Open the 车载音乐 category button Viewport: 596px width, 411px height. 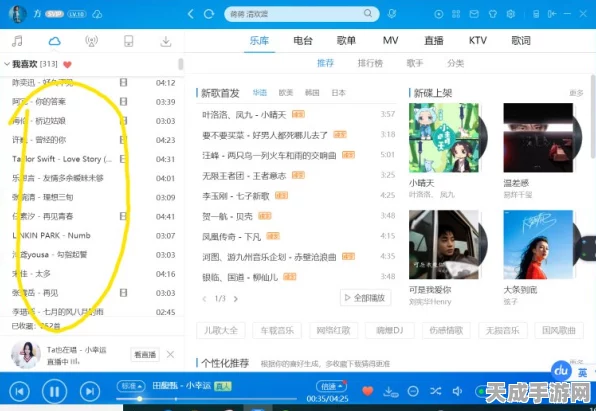click(x=277, y=330)
